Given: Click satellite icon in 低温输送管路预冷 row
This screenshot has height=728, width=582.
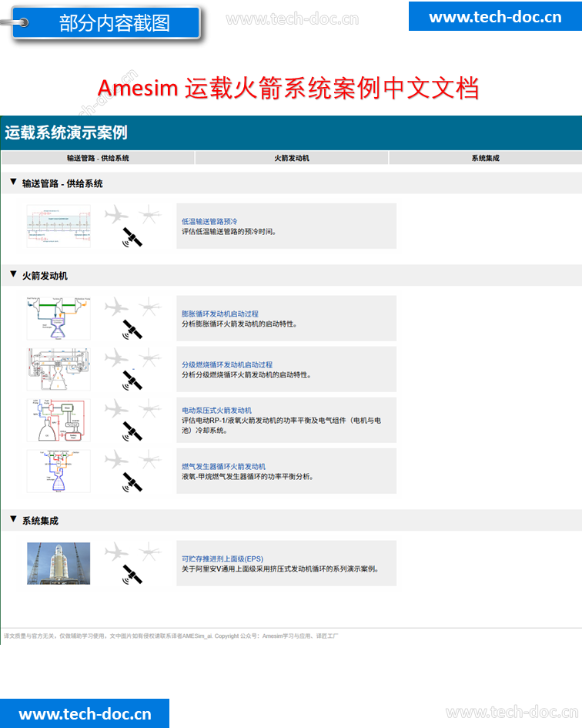Looking at the screenshot, I should [x=132, y=237].
